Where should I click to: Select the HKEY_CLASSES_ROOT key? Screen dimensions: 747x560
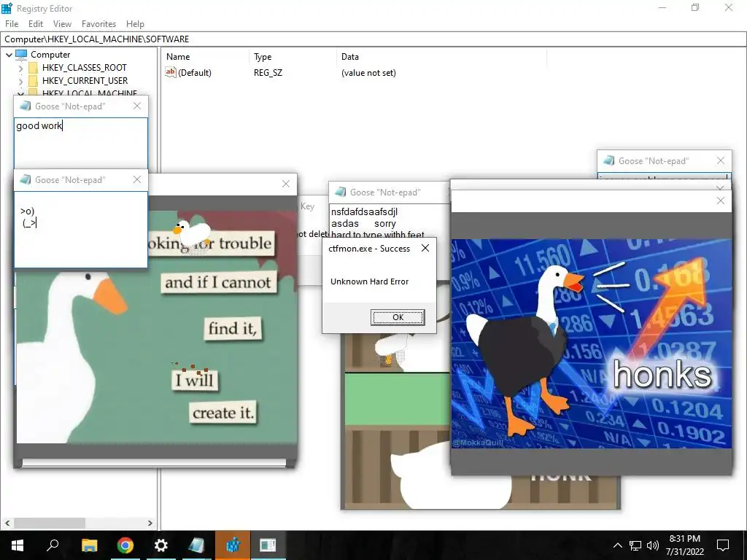click(x=85, y=68)
